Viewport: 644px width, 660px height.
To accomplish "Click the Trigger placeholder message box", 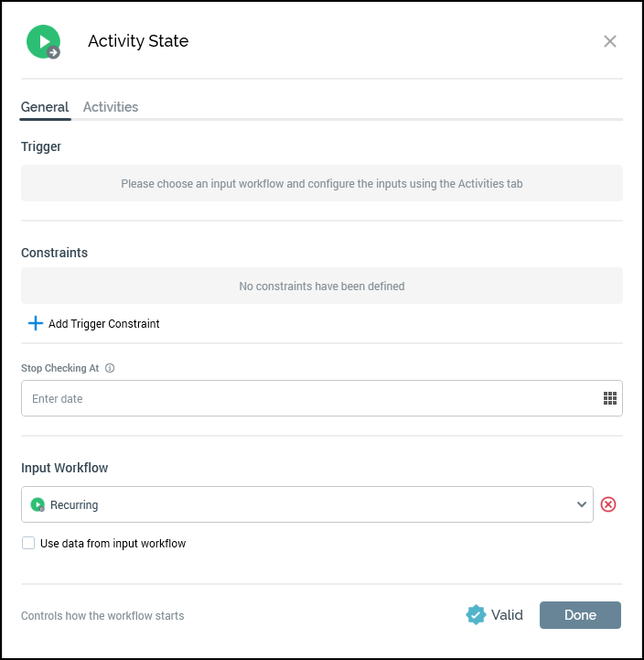I will [322, 183].
